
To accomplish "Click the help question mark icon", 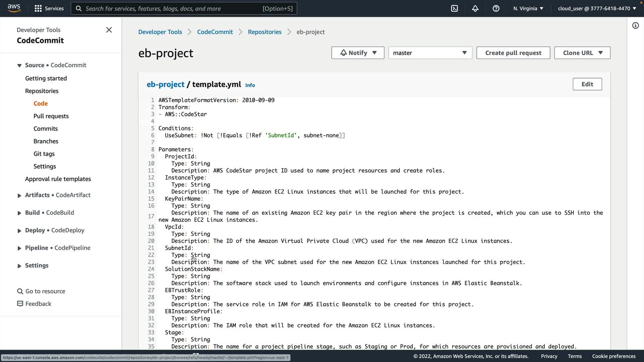I will tap(496, 8).
